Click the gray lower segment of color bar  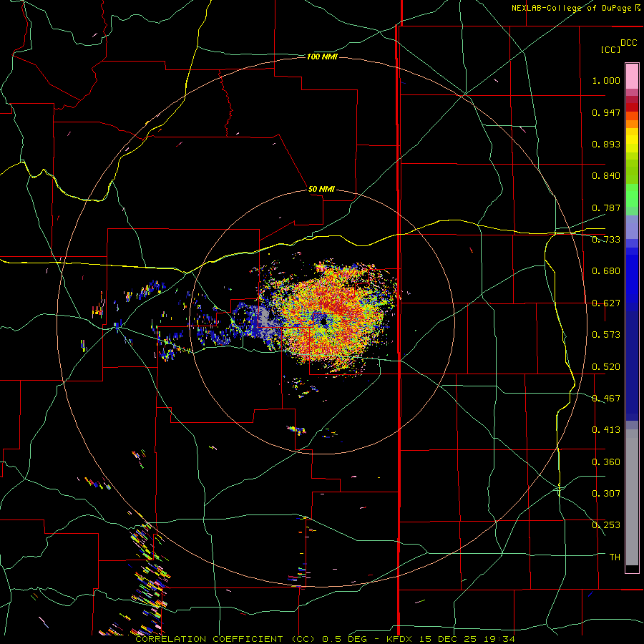[632, 497]
